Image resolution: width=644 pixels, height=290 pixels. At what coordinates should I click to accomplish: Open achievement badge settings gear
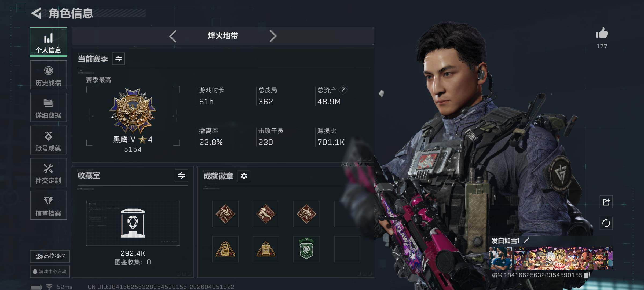tap(244, 176)
